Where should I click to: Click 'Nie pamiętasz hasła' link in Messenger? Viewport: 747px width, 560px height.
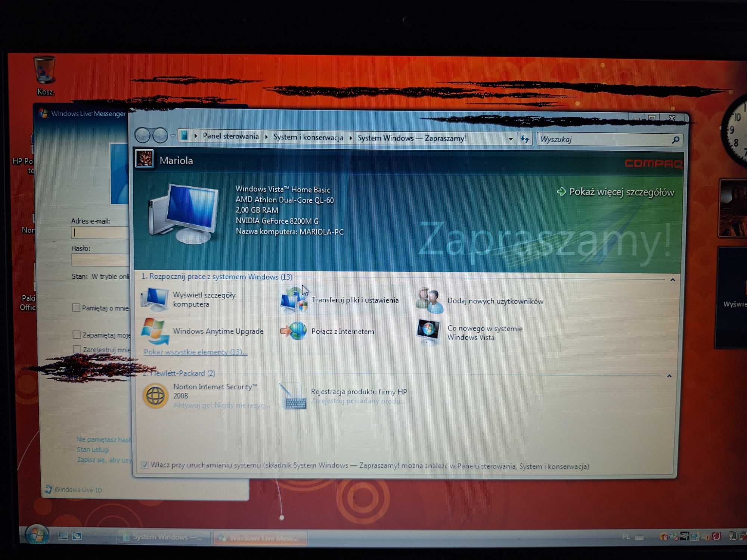tap(104, 439)
